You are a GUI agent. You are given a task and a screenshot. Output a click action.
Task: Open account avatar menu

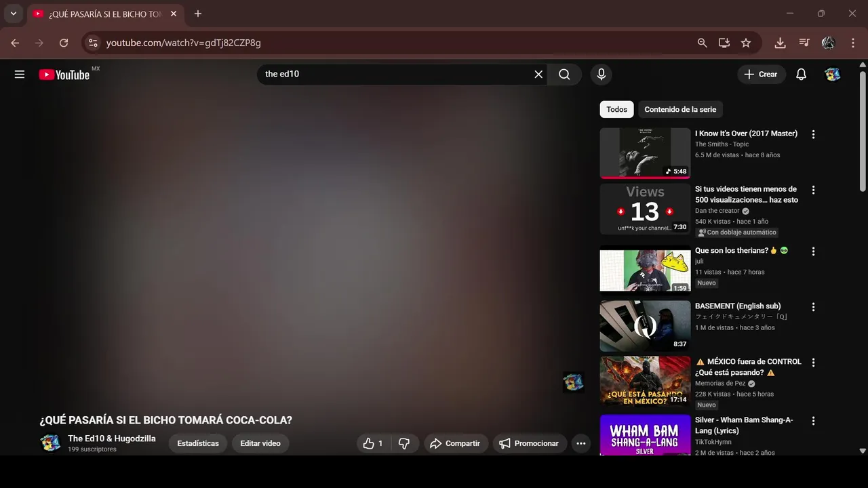tap(833, 75)
